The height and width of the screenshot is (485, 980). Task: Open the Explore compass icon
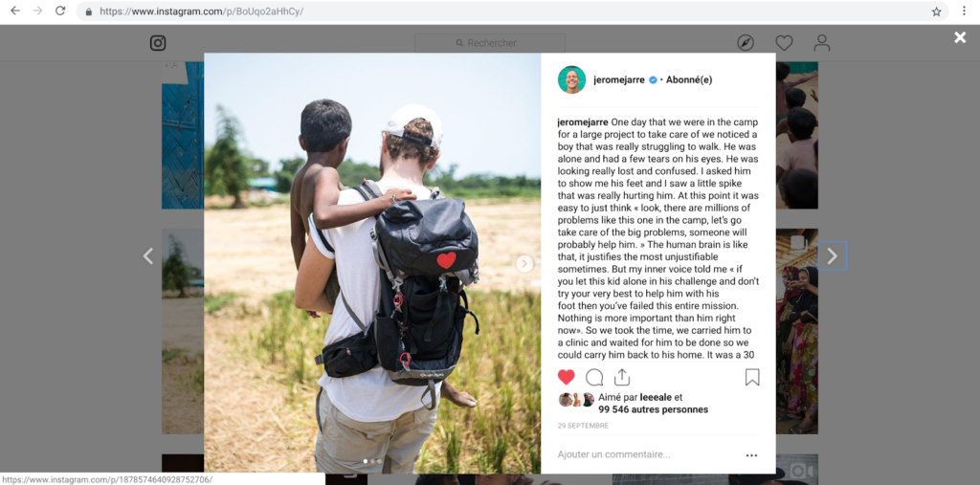pos(746,43)
